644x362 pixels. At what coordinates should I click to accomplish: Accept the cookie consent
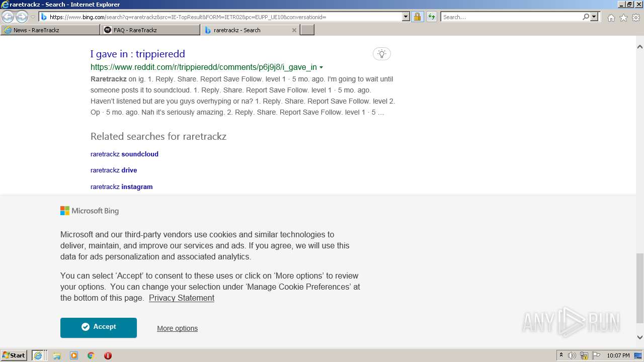pos(99,327)
